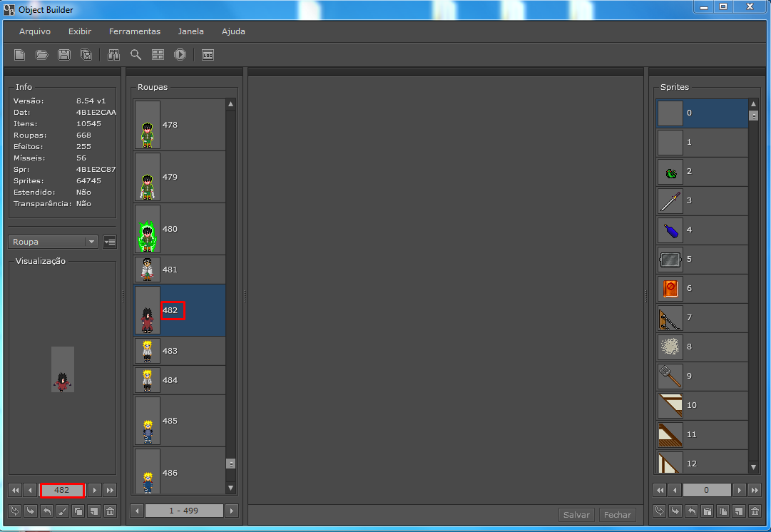Open the Ferramentas menu
This screenshot has width=771, height=532.
(135, 31)
